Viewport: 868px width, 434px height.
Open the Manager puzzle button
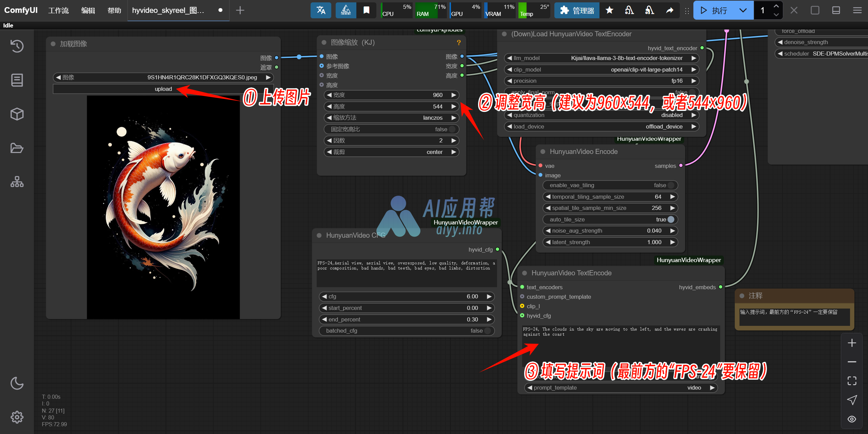tap(577, 11)
